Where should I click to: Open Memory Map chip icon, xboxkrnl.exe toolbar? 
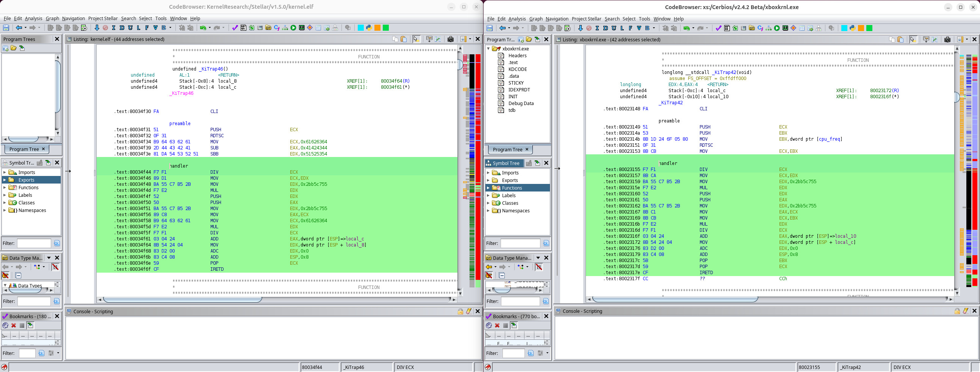click(785, 28)
